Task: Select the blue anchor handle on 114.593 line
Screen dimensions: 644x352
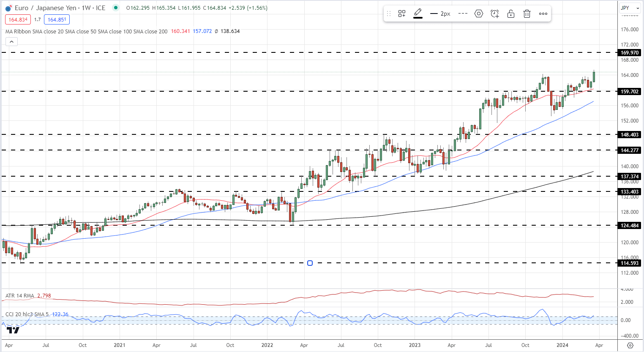Action: point(310,263)
